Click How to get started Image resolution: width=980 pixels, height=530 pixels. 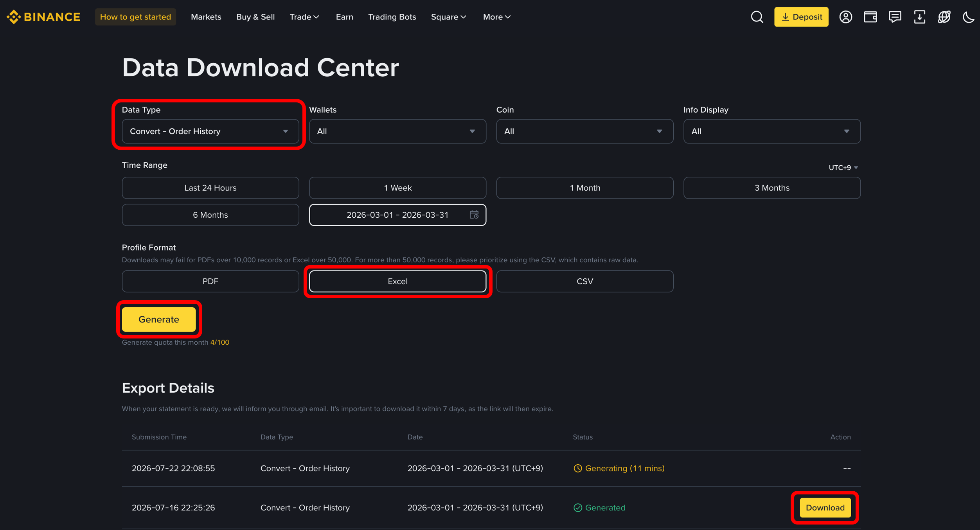[x=135, y=17]
